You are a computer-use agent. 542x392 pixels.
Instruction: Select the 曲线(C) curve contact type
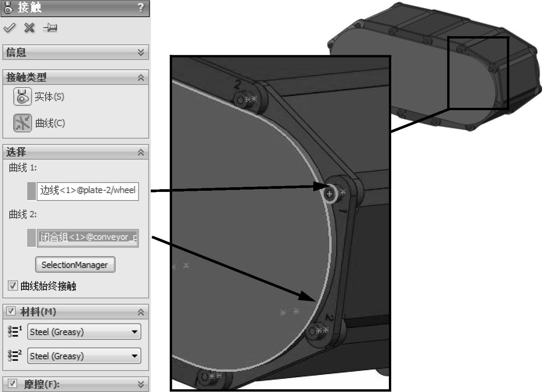[22, 123]
